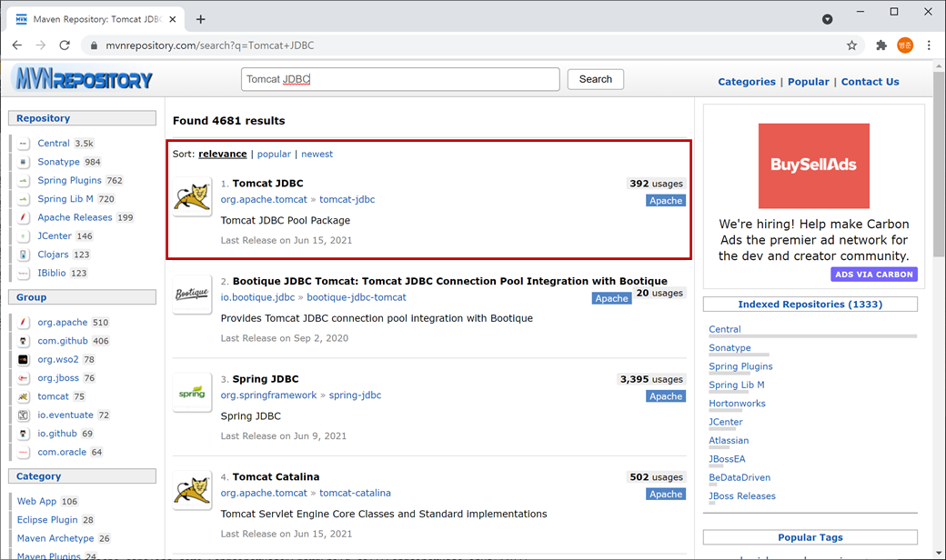Click the org.wso2 group icon
The width and height of the screenshot is (946, 560).
[x=23, y=359]
